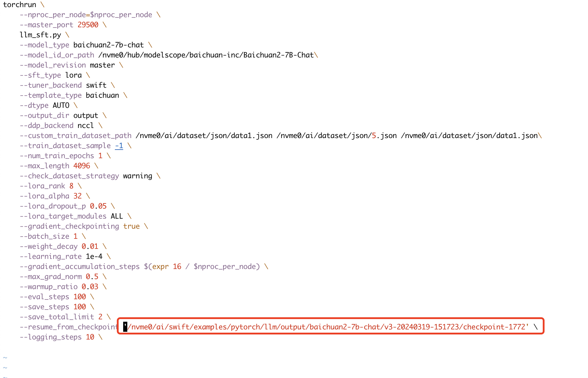588x378 pixels.
Task: Click gradient_checkpointing value 'true'
Action: [x=131, y=226]
